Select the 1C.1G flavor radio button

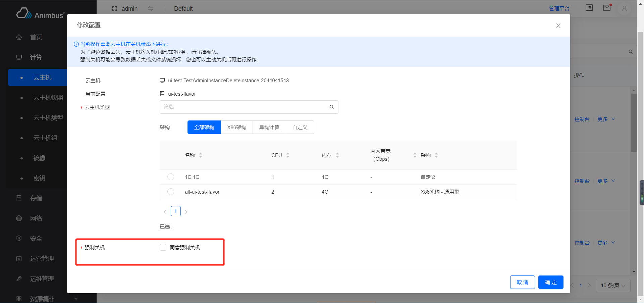[171, 177]
